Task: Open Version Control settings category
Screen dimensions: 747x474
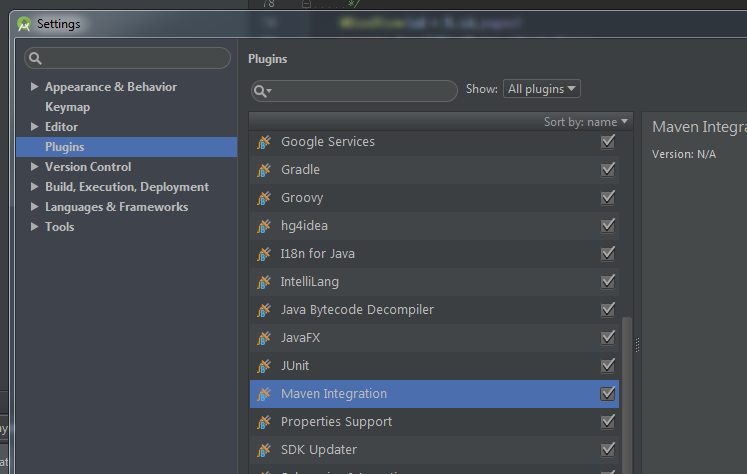Action: pyautogui.click(x=88, y=167)
